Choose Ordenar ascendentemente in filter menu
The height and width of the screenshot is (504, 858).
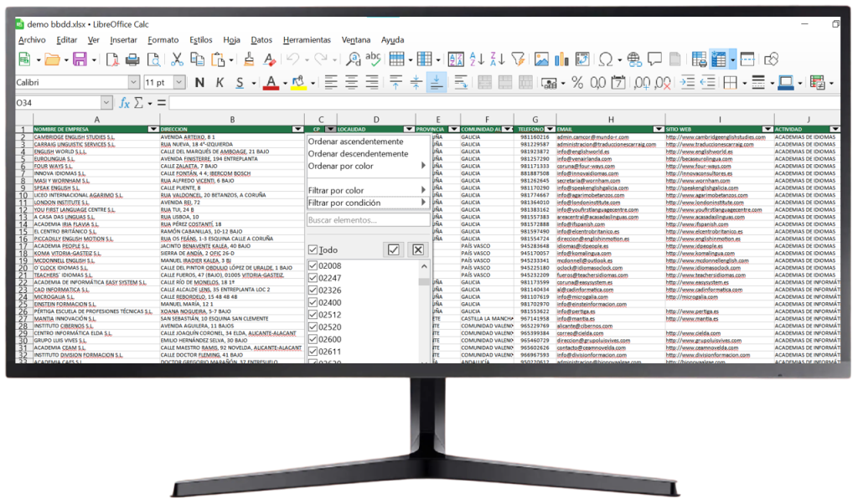click(x=355, y=141)
